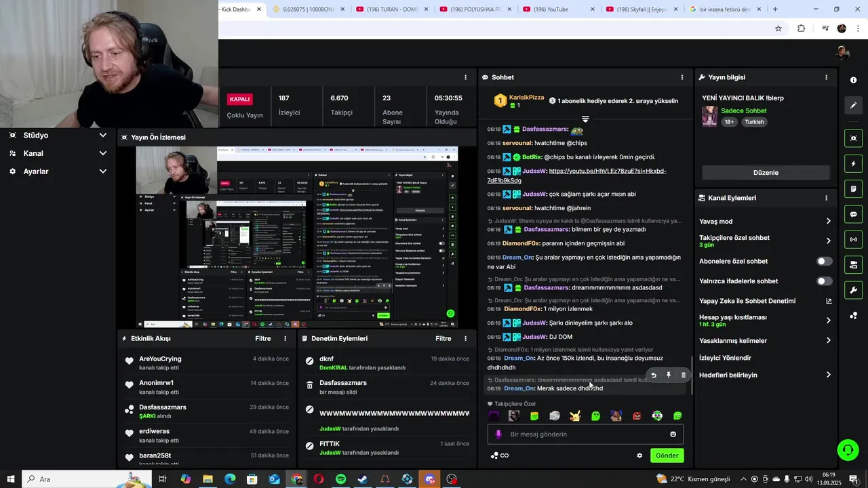The width and height of the screenshot is (868, 488).
Task: Switch to the bir insana fetöcü browser tab
Action: 725,9
